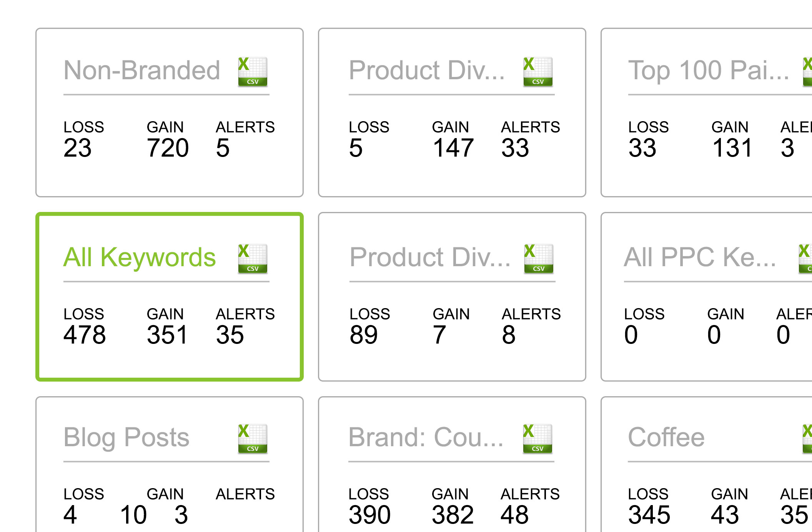Click Coffee loss value 345
This screenshot has height=532, width=812.
[x=649, y=515]
